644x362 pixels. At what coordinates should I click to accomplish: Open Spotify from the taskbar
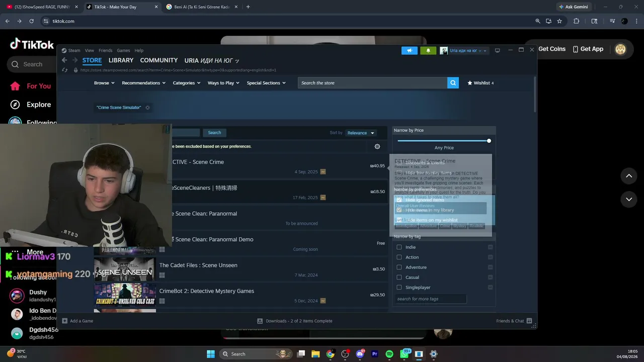point(389,354)
